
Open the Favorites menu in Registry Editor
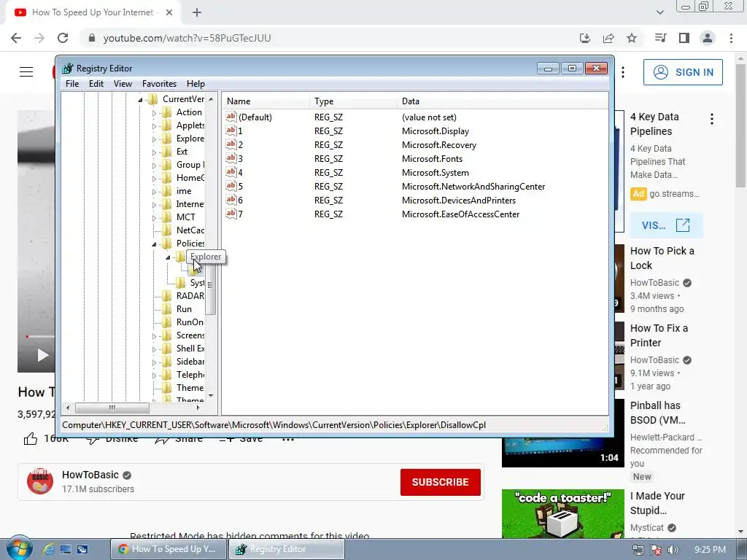point(159,84)
